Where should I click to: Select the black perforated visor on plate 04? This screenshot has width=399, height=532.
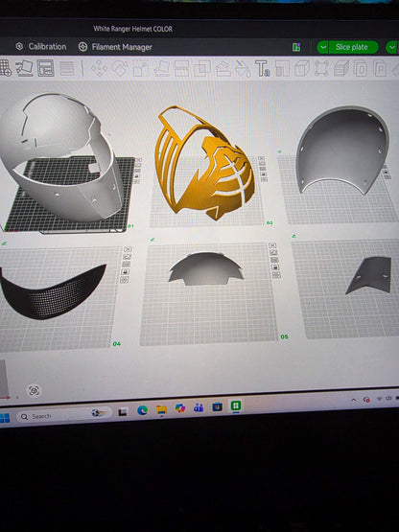[x=53, y=291]
